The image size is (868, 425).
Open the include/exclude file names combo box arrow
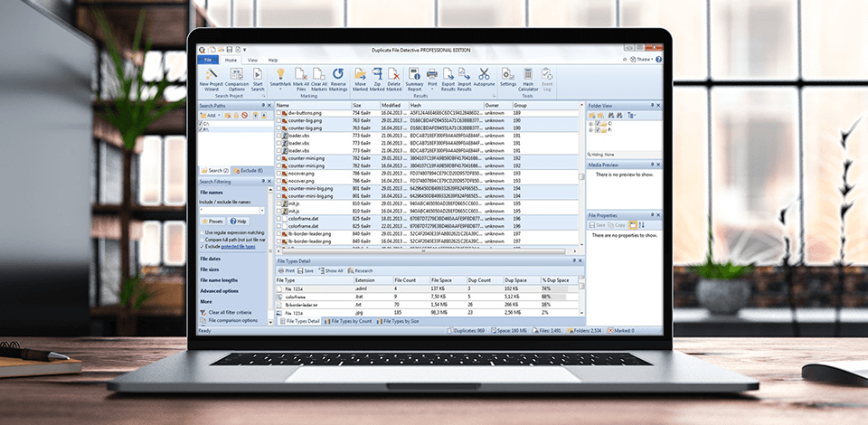pos(262,211)
